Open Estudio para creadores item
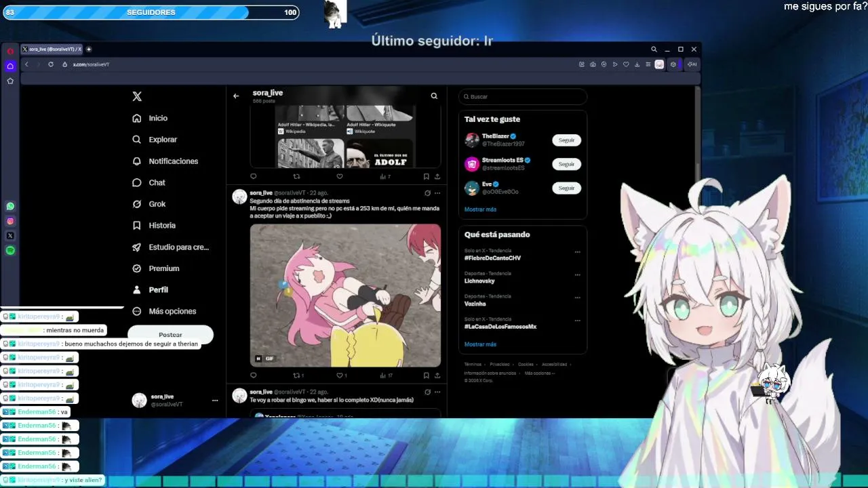Viewport: 868px width, 488px height. point(170,247)
